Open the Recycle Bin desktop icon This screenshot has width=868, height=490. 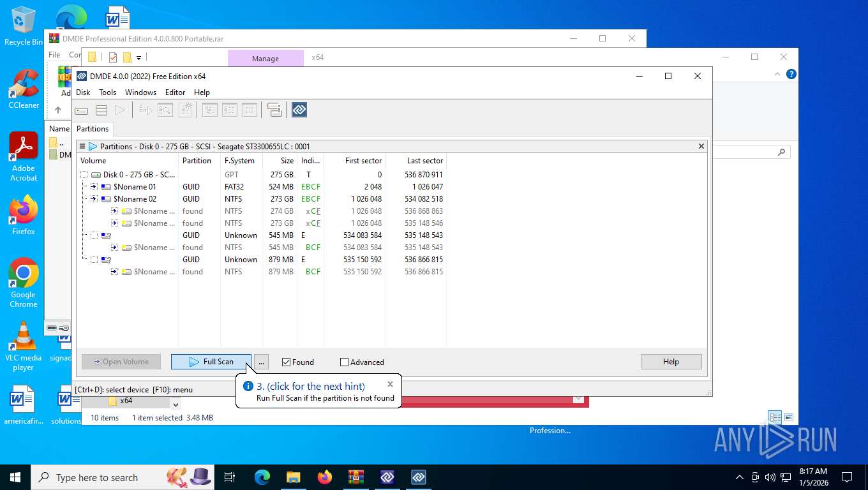coord(24,27)
